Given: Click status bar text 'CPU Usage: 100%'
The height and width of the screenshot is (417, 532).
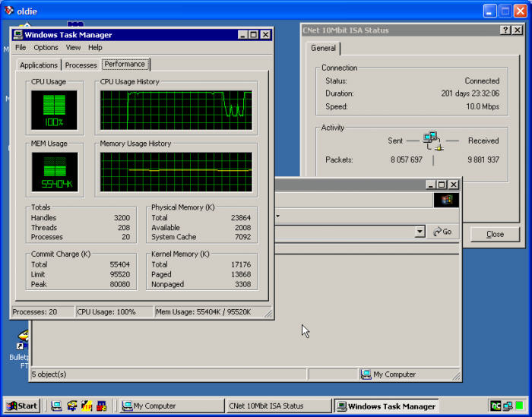Looking at the screenshot, I should pos(106,312).
